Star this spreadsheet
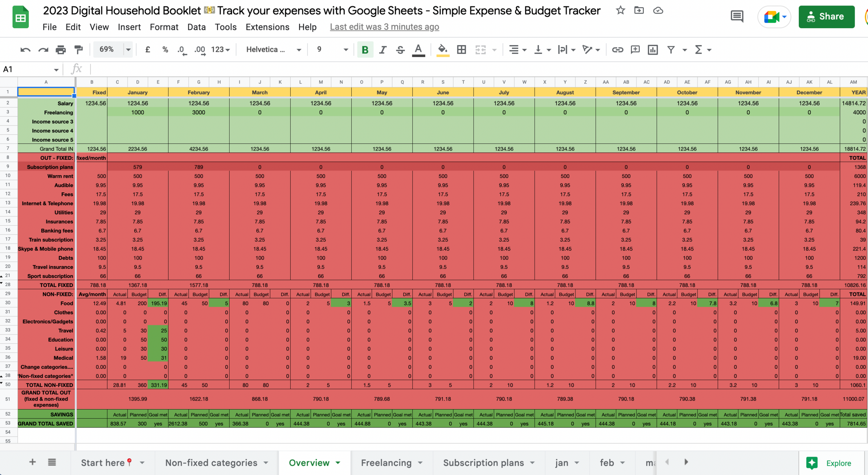The height and width of the screenshot is (475, 868). pos(620,10)
